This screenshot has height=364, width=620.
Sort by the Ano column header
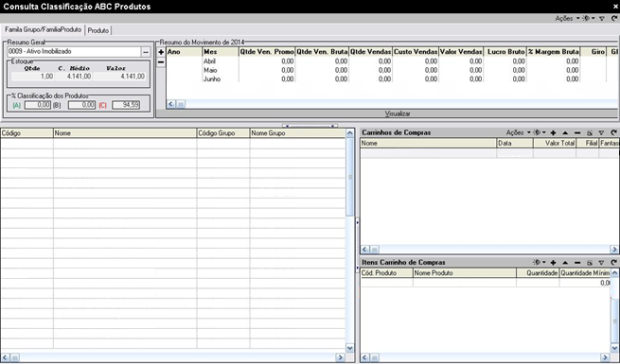click(x=184, y=52)
